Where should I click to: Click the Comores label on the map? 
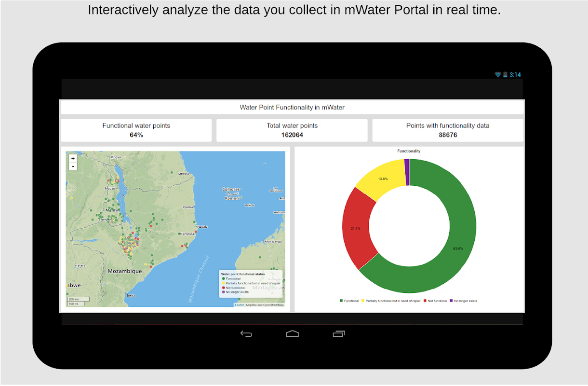coord(231,189)
